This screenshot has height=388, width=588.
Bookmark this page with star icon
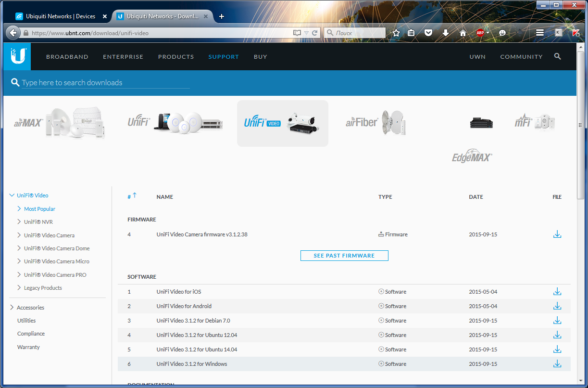coord(396,33)
